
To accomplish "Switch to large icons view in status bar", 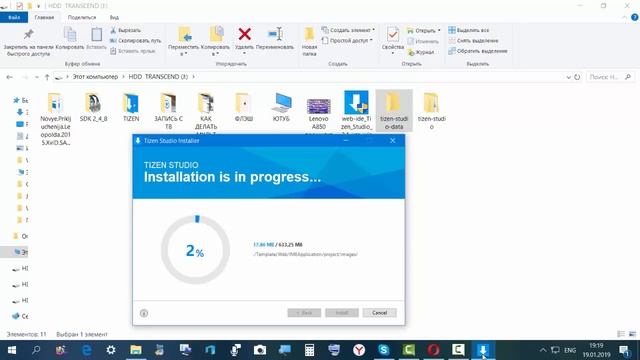I will (x=632, y=334).
